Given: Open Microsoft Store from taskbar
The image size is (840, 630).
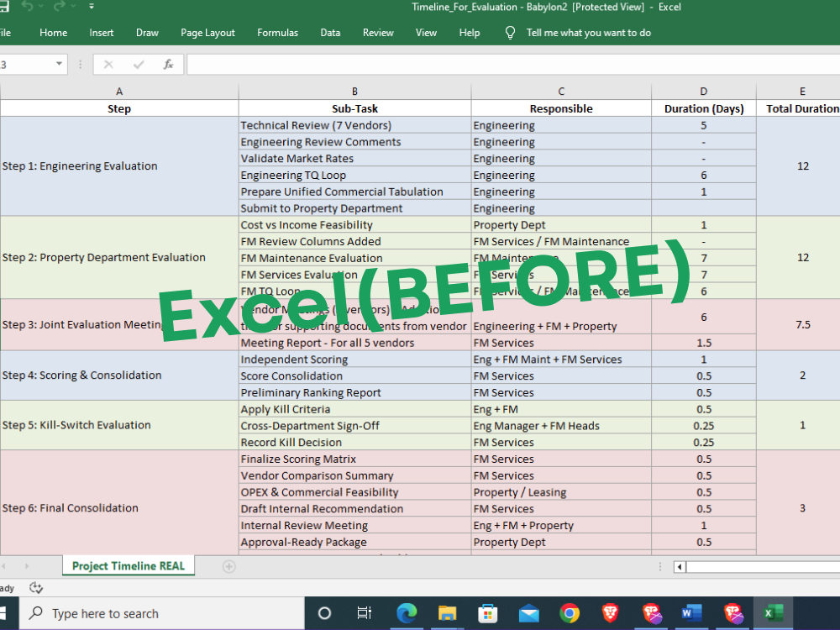Looking at the screenshot, I should point(487,613).
